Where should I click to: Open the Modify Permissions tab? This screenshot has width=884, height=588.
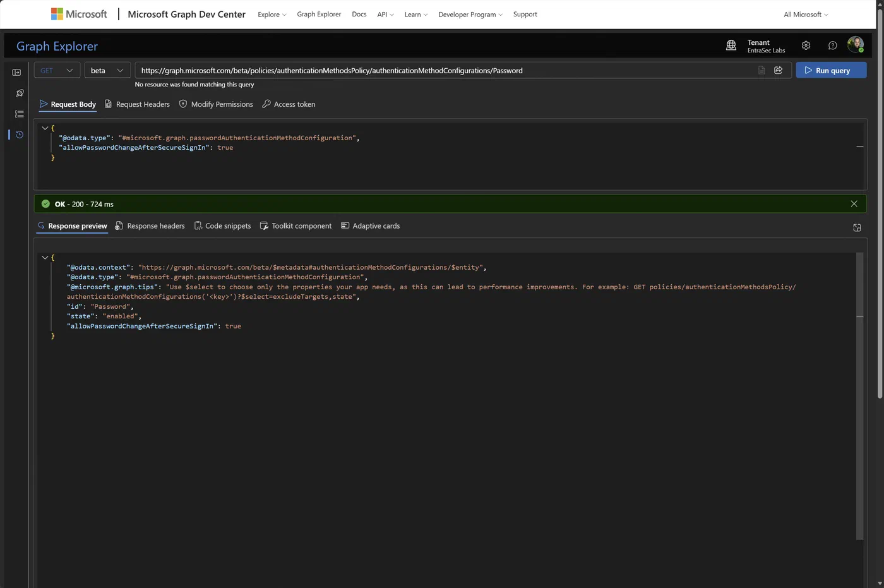click(216, 104)
